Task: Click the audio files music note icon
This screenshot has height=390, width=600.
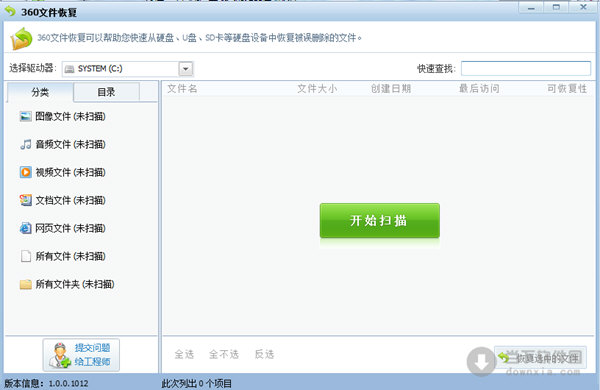Action: (25, 144)
